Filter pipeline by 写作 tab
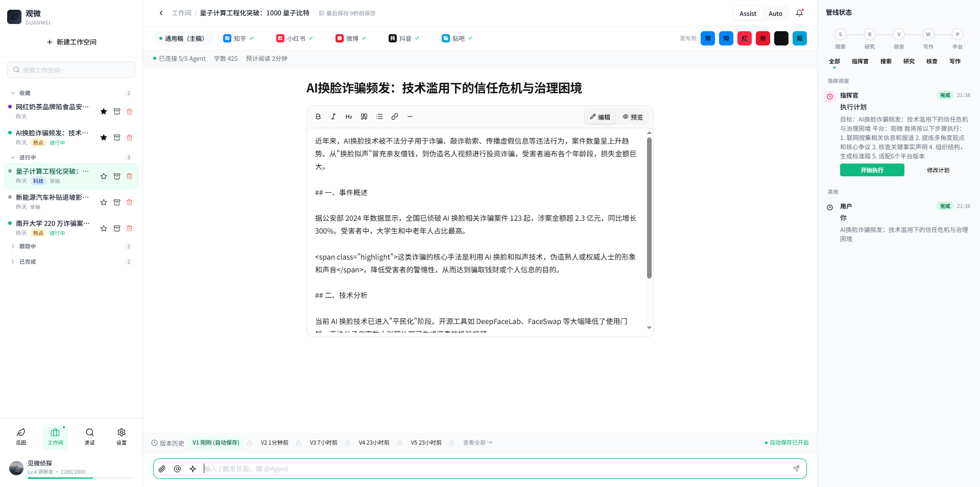 tap(955, 61)
